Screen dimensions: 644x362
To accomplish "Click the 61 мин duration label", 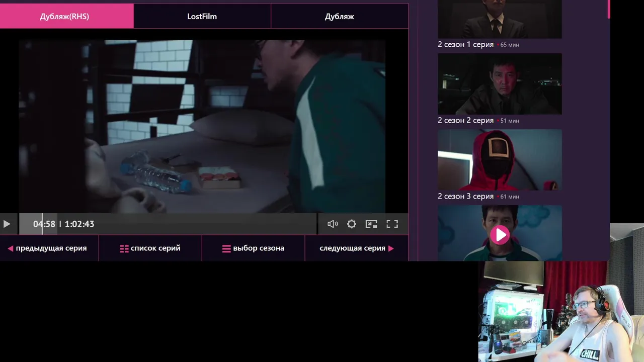I will click(x=510, y=197).
